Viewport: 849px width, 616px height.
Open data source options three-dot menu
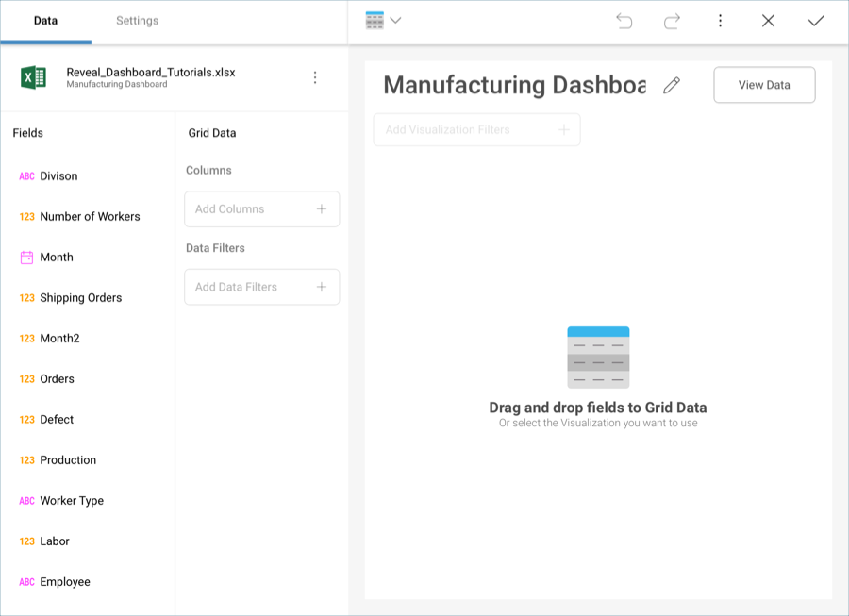[x=315, y=77]
